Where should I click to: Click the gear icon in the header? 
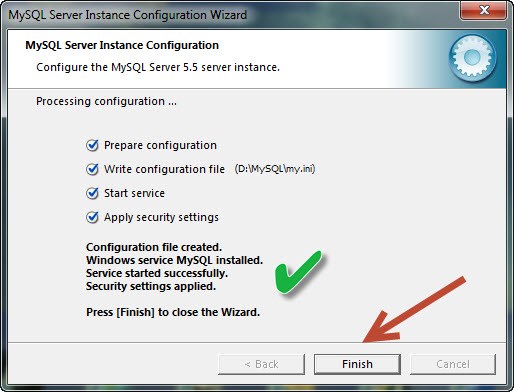(472, 58)
